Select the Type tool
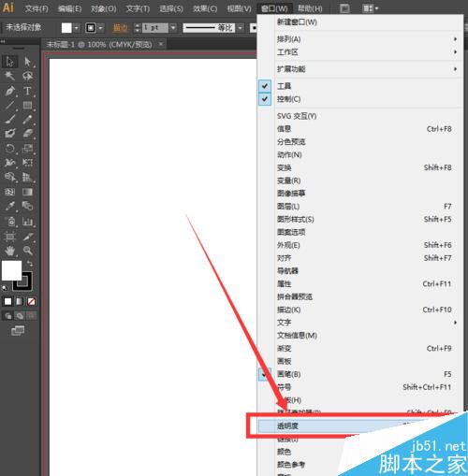The width and height of the screenshot is (468, 476). pyautogui.click(x=27, y=91)
